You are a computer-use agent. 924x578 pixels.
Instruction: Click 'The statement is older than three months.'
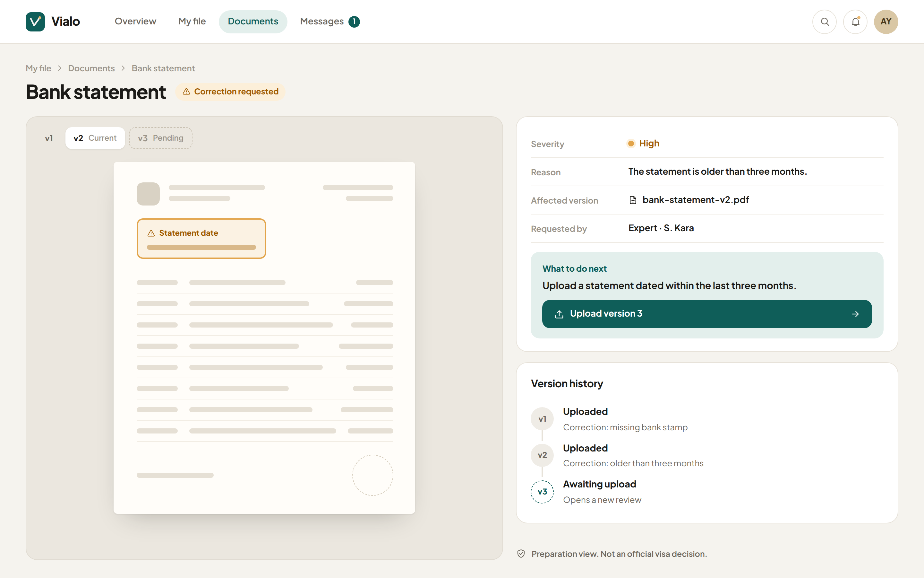coord(717,172)
